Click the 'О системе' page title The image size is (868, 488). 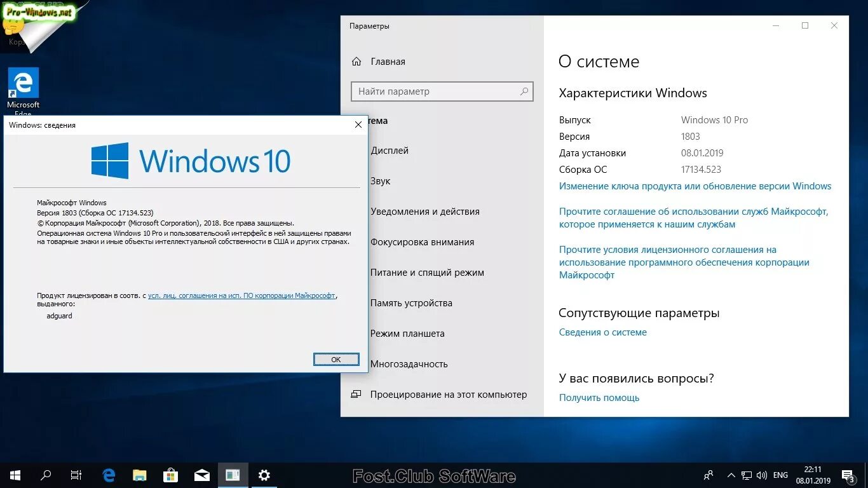(x=599, y=62)
